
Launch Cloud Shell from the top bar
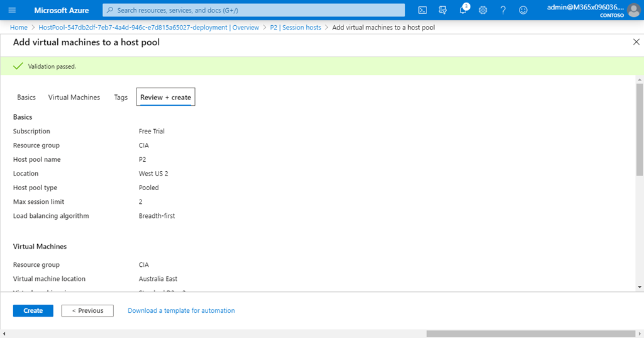(423, 10)
